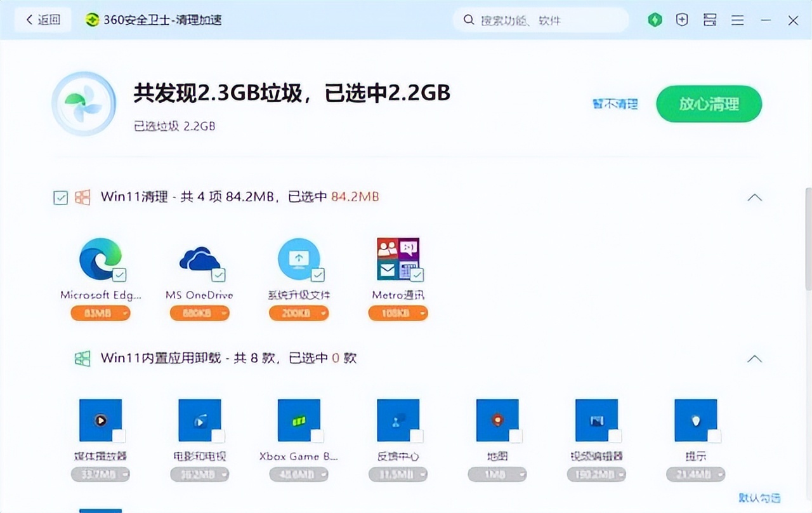Image resolution: width=812 pixels, height=513 pixels.
Task: Toggle the Microsoft Edge item checkbox
Action: (x=120, y=274)
